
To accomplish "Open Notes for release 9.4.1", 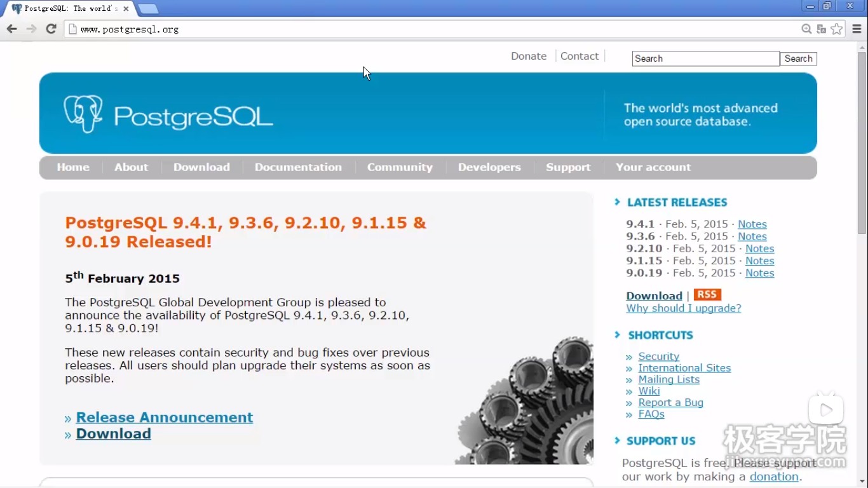I will (x=752, y=224).
